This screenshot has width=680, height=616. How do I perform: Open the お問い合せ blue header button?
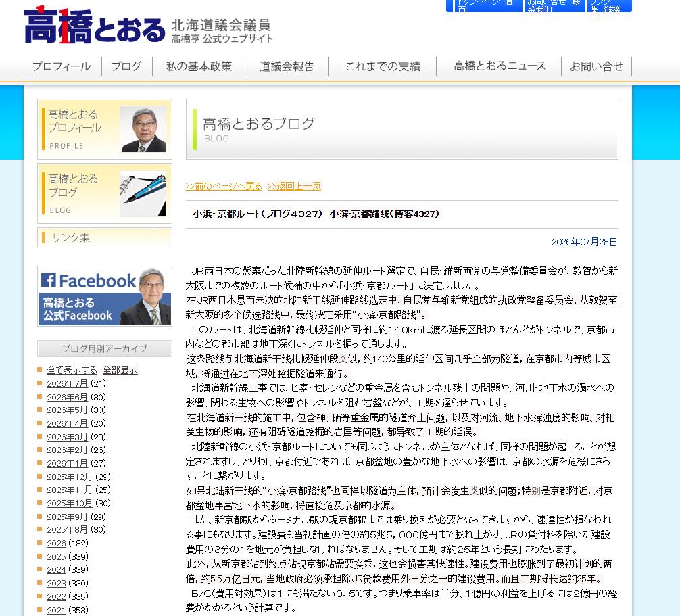(555, 6)
